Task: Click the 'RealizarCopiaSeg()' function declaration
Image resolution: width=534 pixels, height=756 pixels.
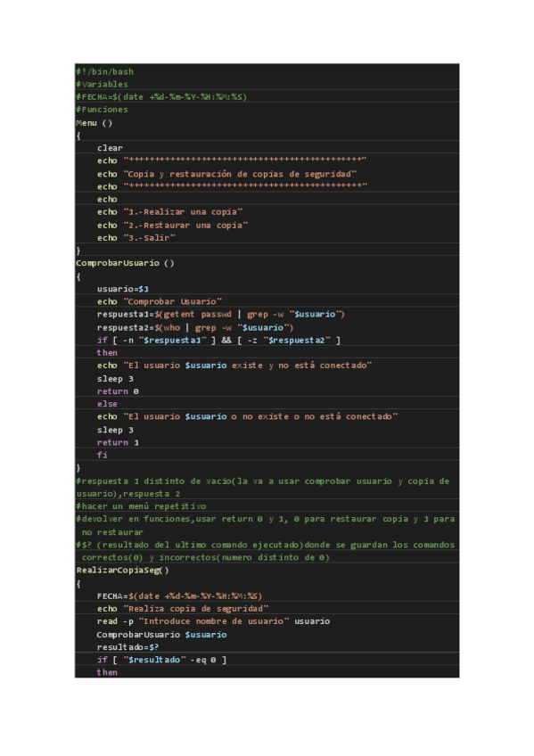Action: coord(123,571)
